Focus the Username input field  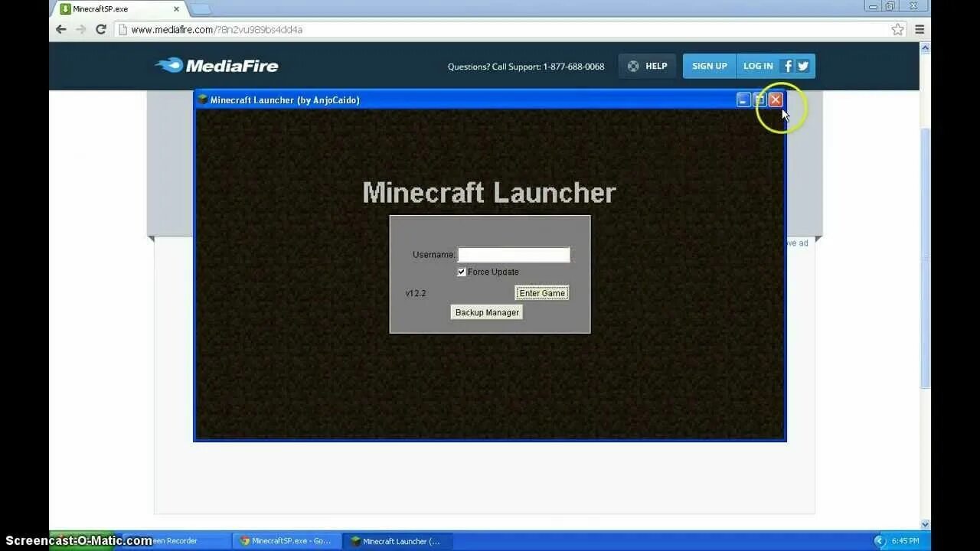514,255
